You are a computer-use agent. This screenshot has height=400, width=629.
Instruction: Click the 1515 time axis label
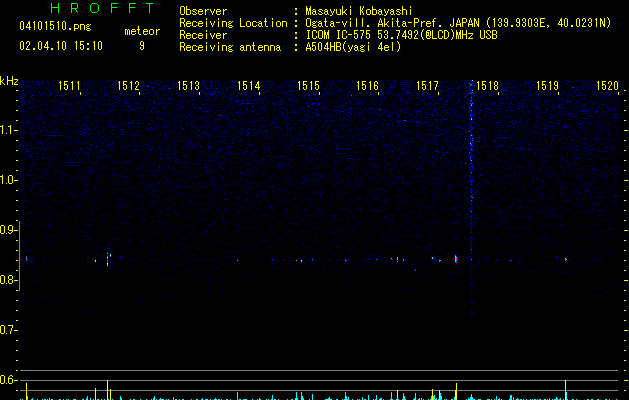tap(308, 86)
